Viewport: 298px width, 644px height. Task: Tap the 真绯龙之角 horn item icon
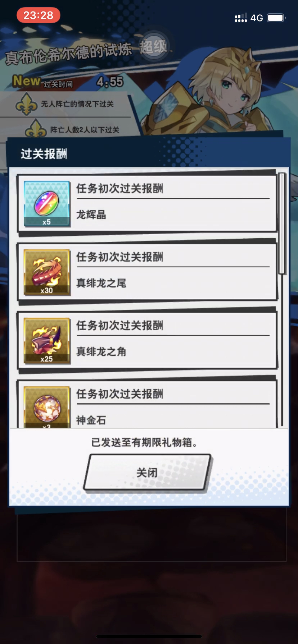(47, 341)
